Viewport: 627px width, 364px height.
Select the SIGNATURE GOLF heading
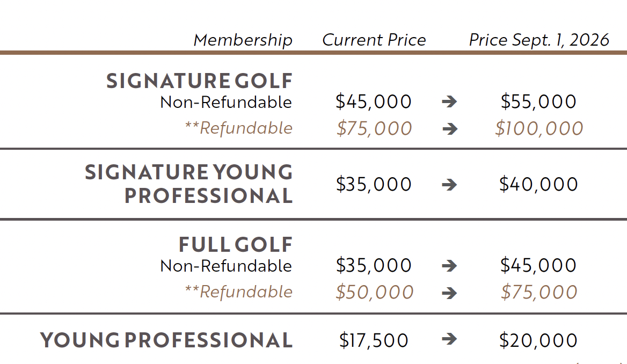tap(200, 81)
